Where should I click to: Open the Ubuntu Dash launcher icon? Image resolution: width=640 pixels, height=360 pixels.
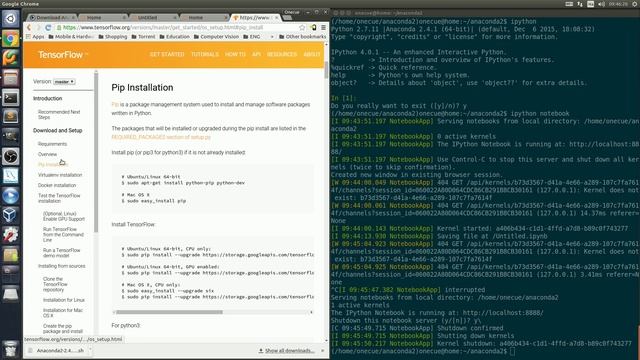(x=11, y=18)
